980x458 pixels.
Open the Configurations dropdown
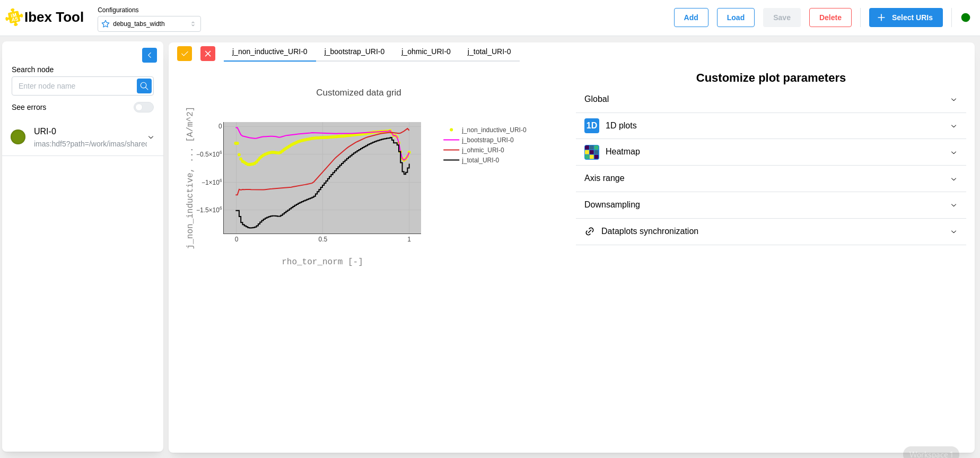(149, 24)
